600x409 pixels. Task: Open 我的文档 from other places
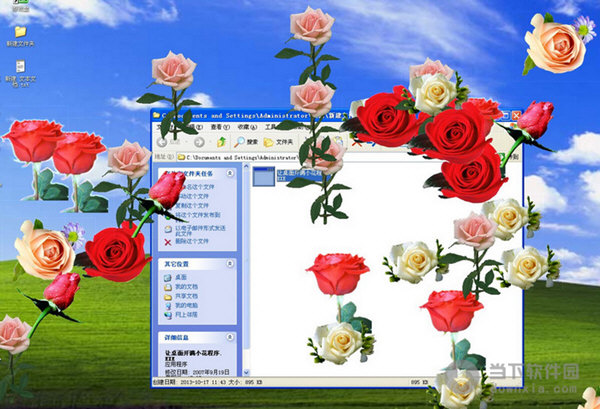[x=181, y=287]
